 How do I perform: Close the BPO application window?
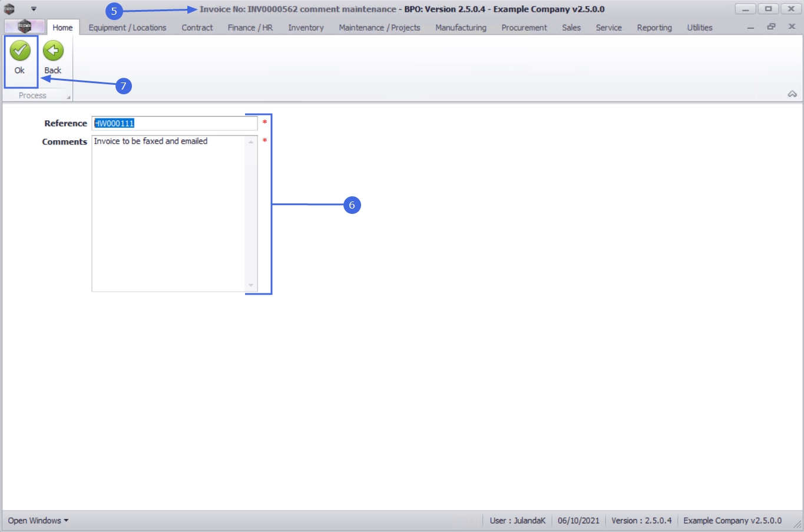791,9
